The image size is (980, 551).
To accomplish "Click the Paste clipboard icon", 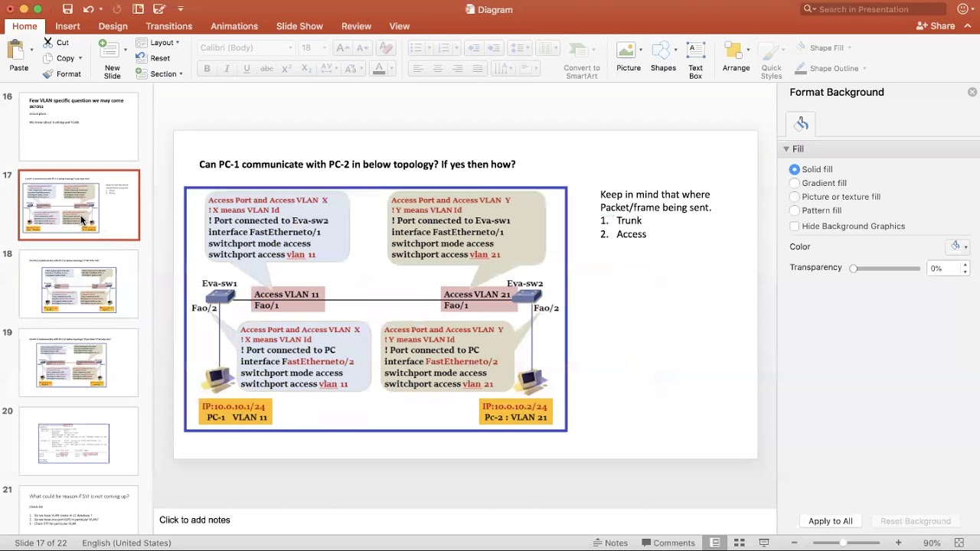I will coord(18,56).
